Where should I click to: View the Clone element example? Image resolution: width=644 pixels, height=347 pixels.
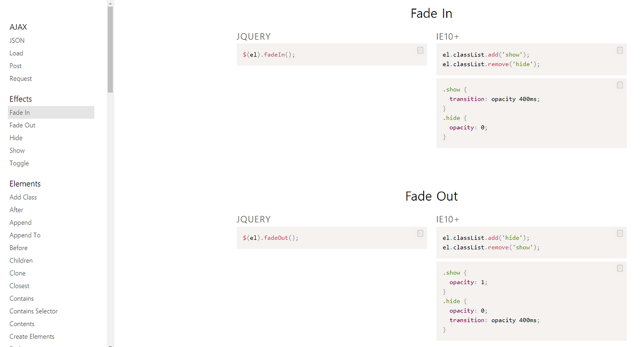tap(17, 273)
